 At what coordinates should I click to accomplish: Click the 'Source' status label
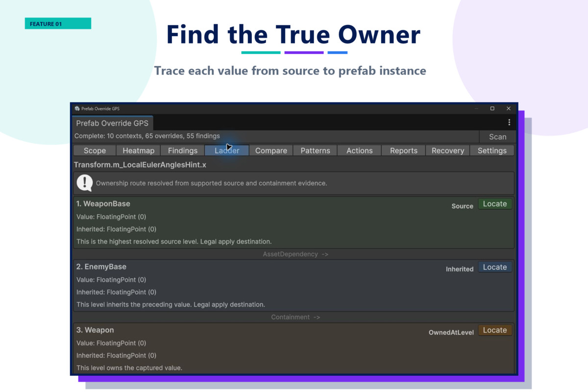click(463, 206)
